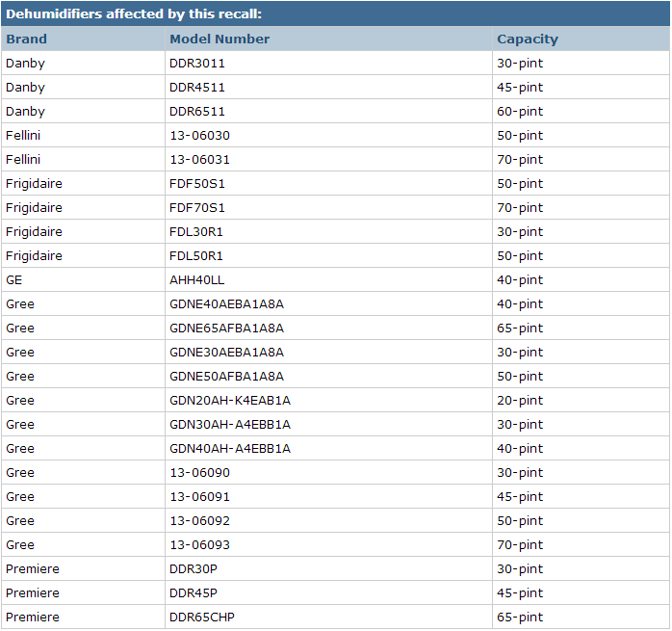Click Gree brand in the GDN20AH-K4EAB1A row
Image resolution: width=672 pixels, height=631 pixels.
pos(20,400)
